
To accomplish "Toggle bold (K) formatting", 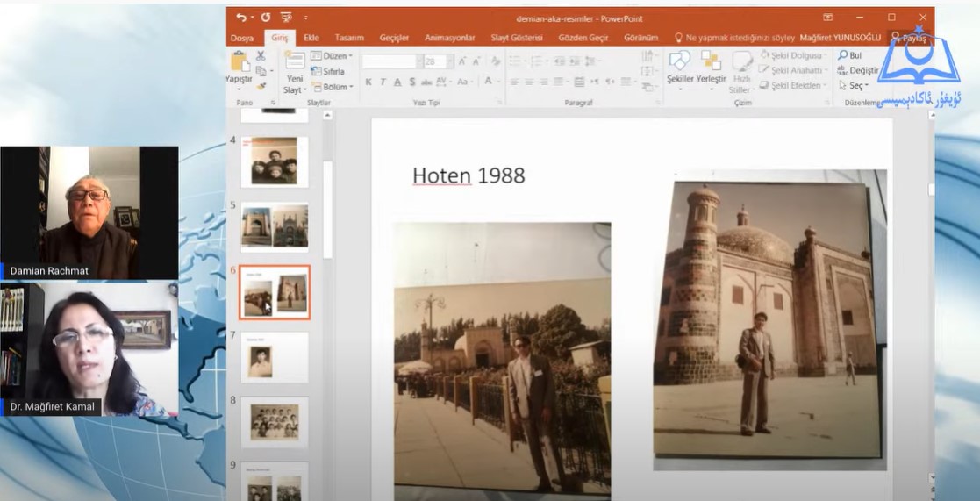I will (x=368, y=82).
